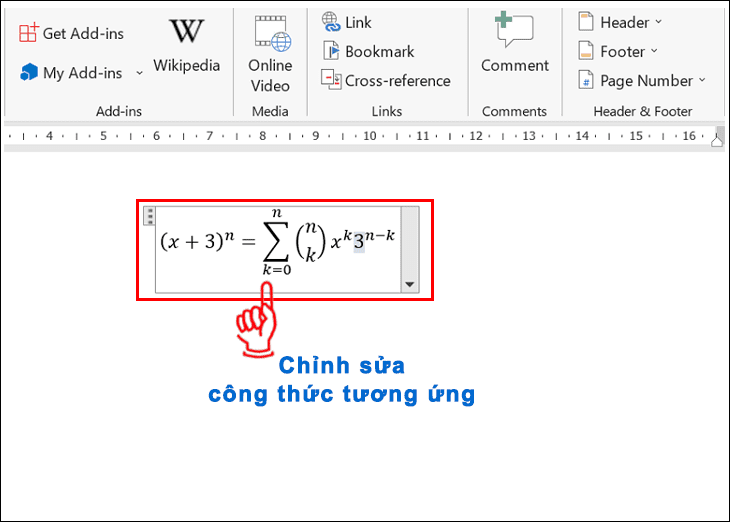The height and width of the screenshot is (522, 730).
Task: Open the Page Number dropdown
Action: point(702,80)
